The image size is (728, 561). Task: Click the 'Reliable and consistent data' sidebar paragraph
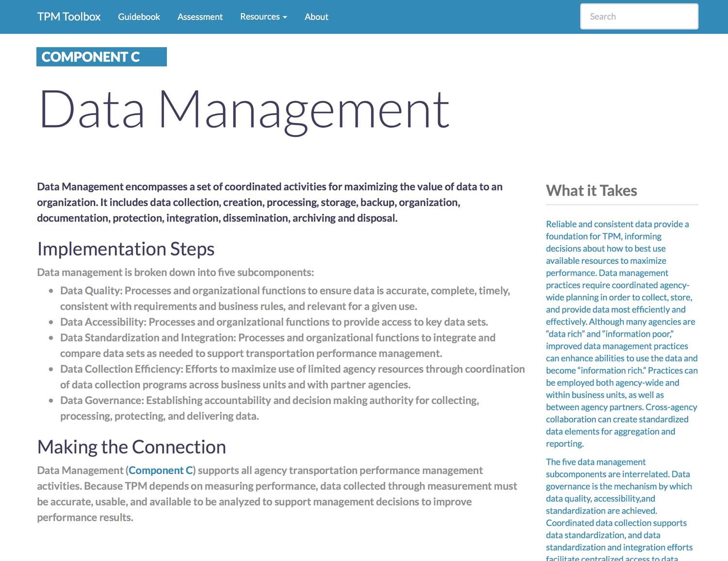[622, 334]
